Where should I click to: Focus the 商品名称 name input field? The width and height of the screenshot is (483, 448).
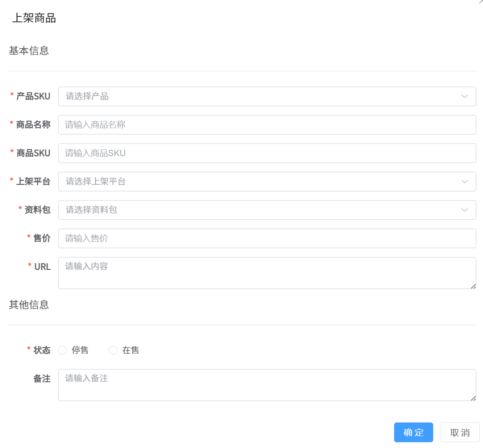[x=267, y=125]
